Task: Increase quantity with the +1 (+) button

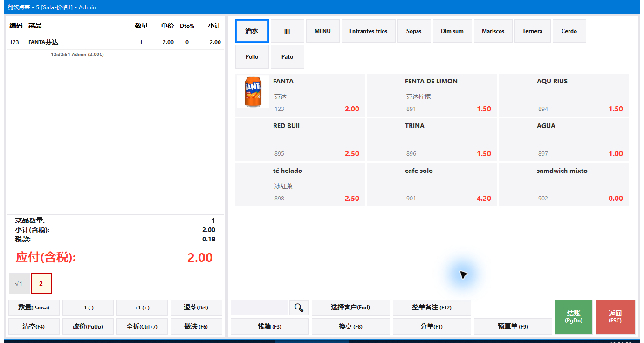Action: click(142, 308)
